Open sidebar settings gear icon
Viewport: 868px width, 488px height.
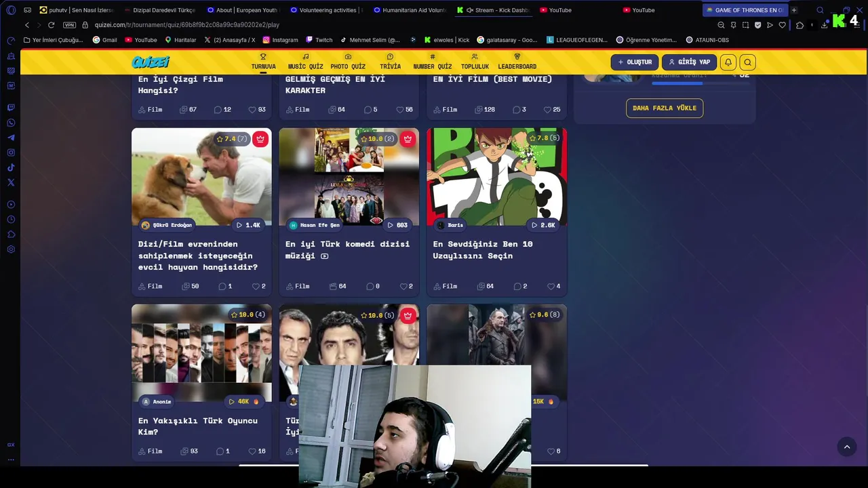11,249
